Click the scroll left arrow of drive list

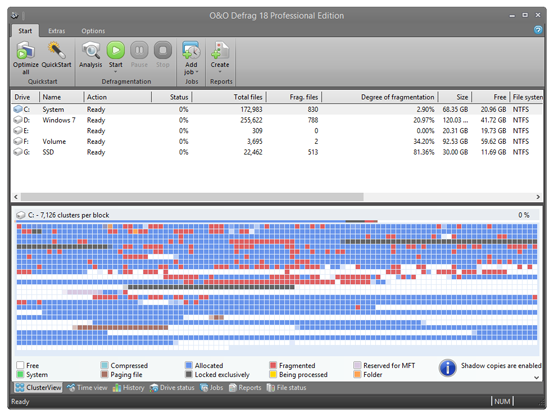pos(16,196)
